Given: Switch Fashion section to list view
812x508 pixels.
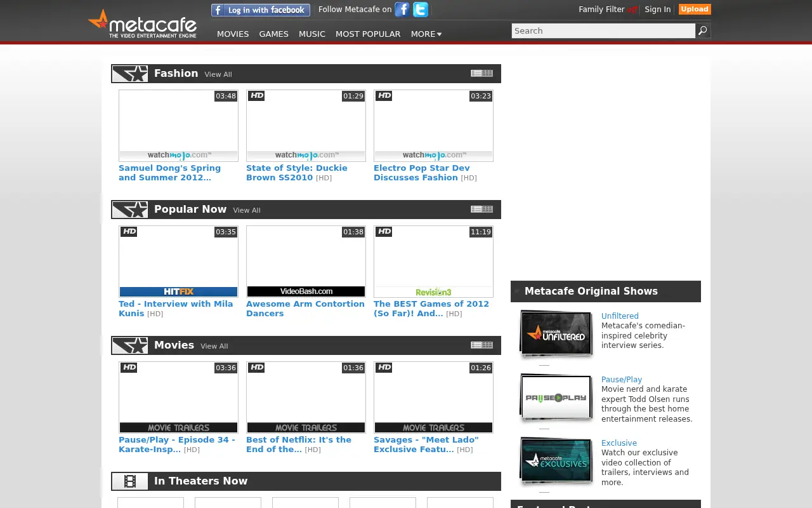Looking at the screenshot, I should (x=476, y=73).
